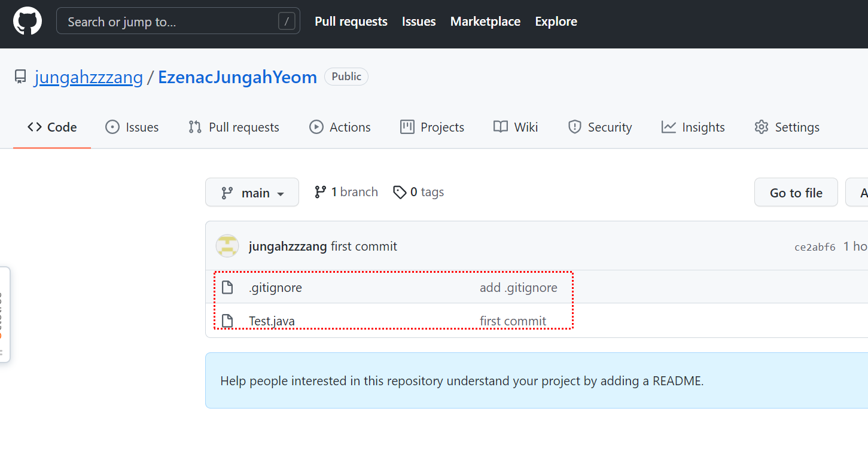
Task: Expand the main branch dropdown
Action: [x=252, y=193]
